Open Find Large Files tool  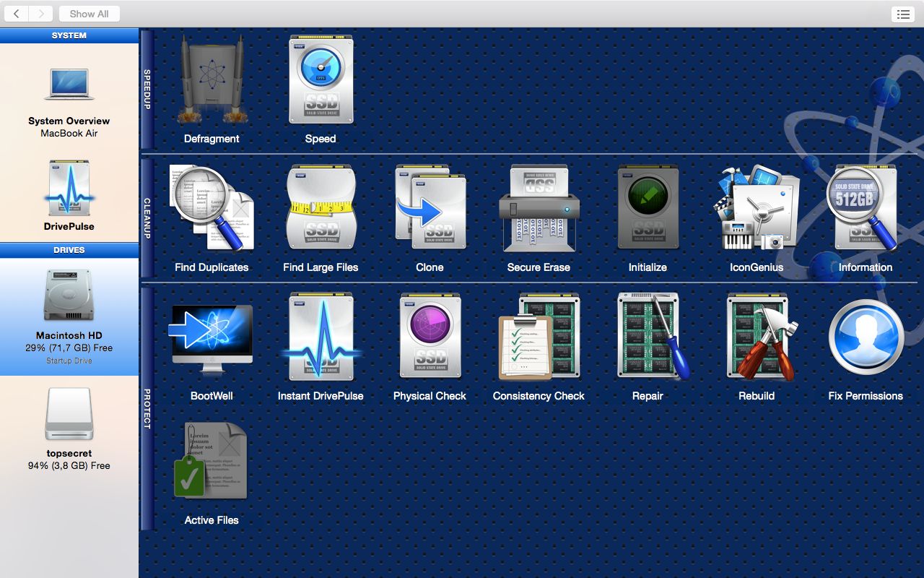tap(321, 218)
